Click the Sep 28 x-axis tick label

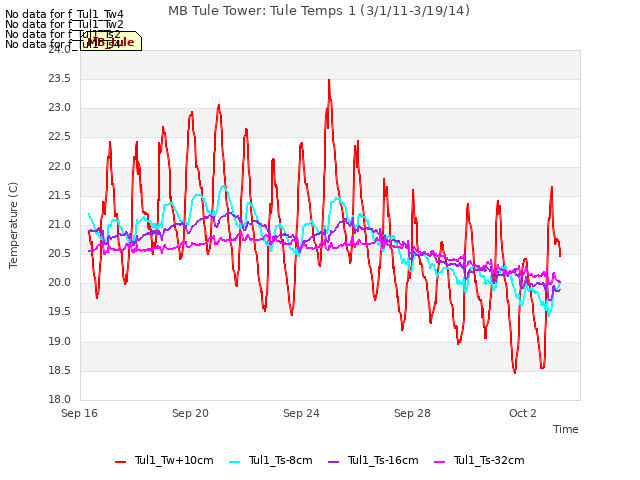[412, 413]
